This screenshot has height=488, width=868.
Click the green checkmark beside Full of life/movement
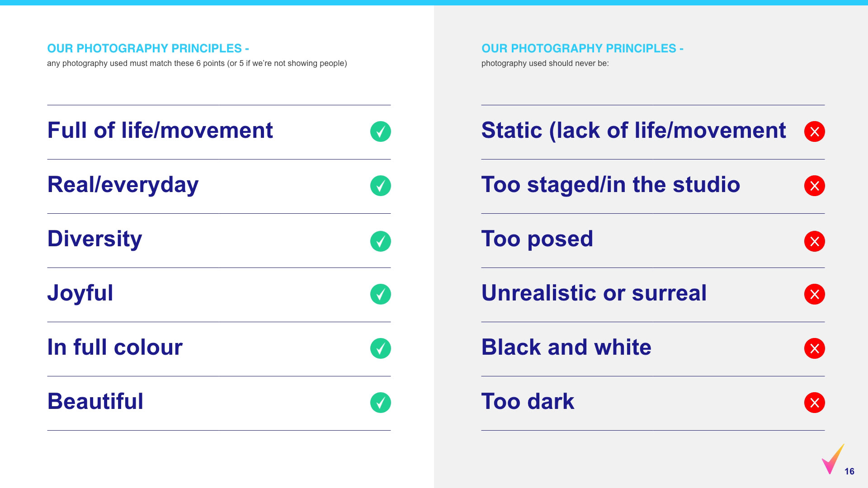380,131
